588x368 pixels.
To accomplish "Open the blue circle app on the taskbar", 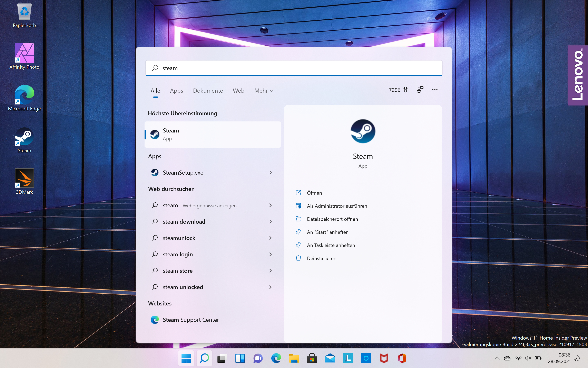I will pyautogui.click(x=366, y=358).
